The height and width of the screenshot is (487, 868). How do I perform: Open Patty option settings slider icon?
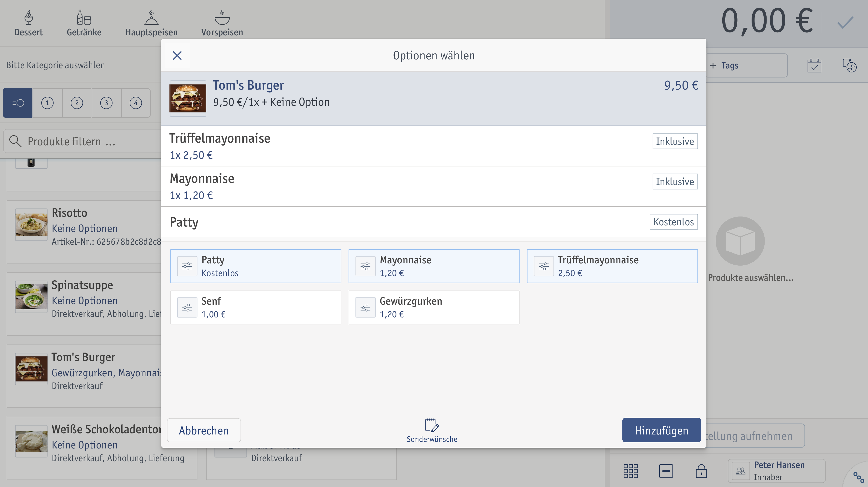coord(187,266)
